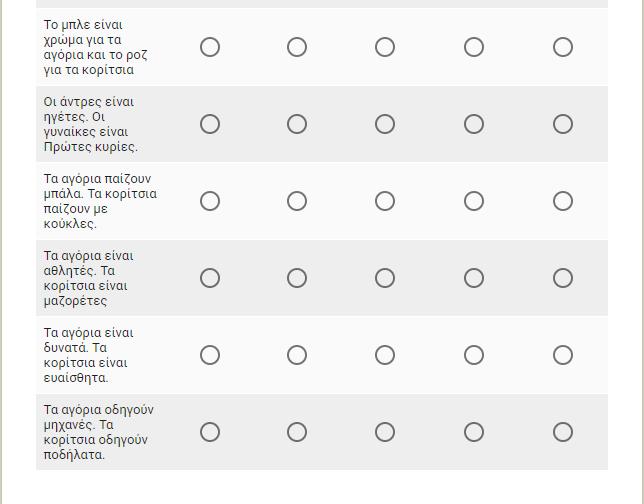
Task: Choose third option for 'Τα αγόρια οδηγούν μηχανές' row
Action: coord(385,432)
